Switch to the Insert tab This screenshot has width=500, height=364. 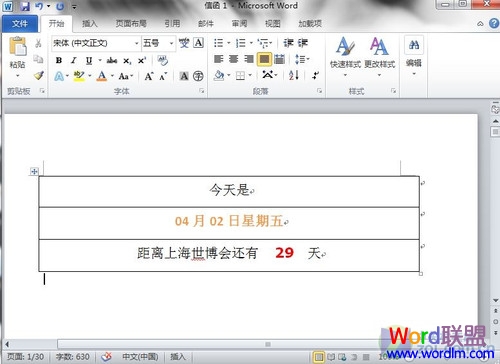pos(90,24)
